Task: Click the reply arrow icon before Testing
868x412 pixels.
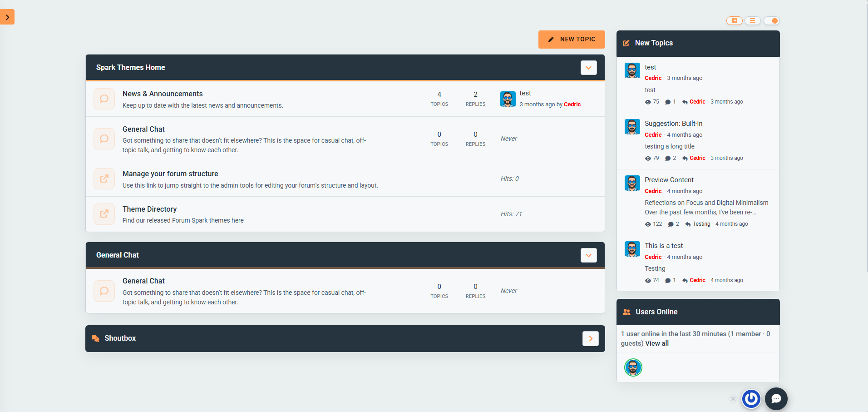Action: pyautogui.click(x=688, y=224)
